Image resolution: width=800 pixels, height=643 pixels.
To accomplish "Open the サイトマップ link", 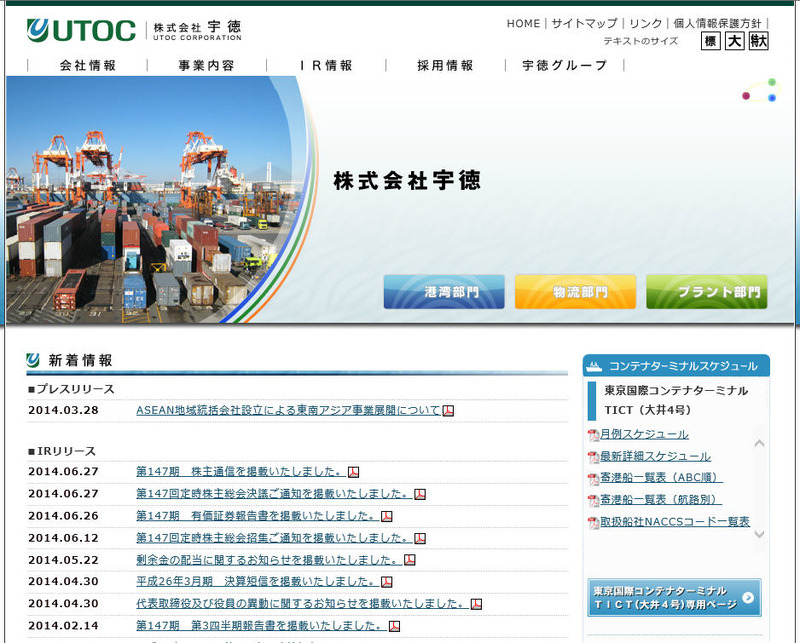I will click(x=584, y=23).
